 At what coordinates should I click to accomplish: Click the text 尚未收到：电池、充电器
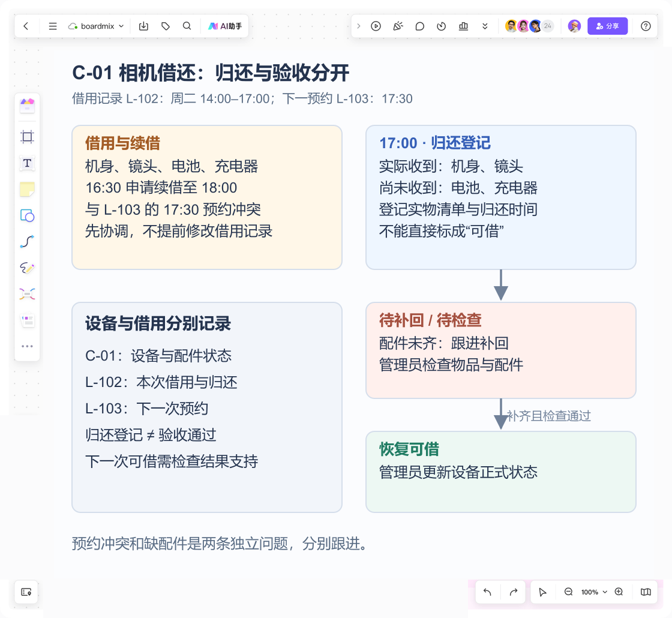458,188
